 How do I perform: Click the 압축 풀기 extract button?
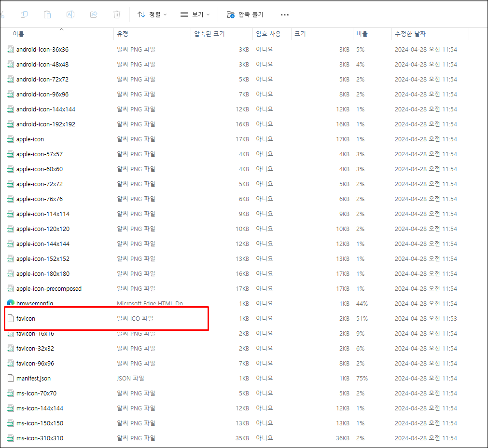(x=245, y=14)
